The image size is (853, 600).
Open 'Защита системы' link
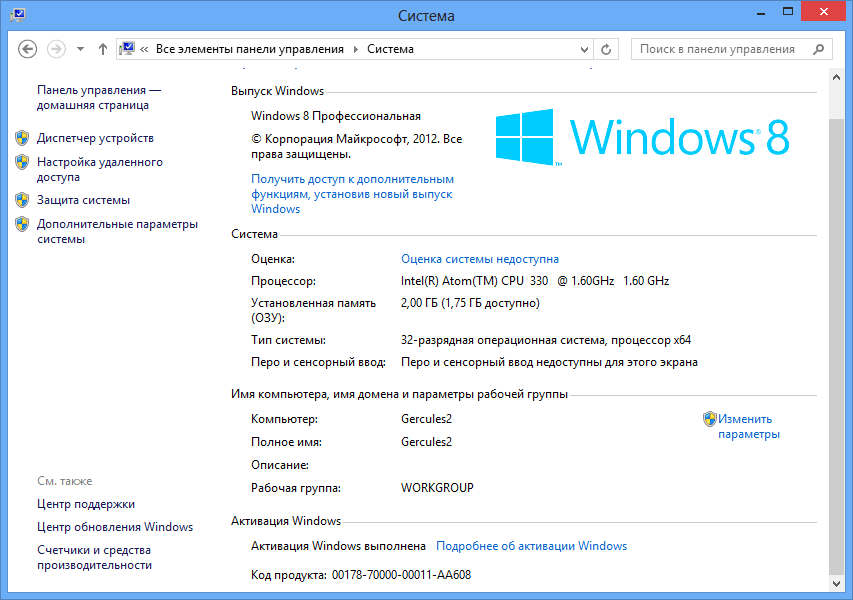(x=83, y=200)
